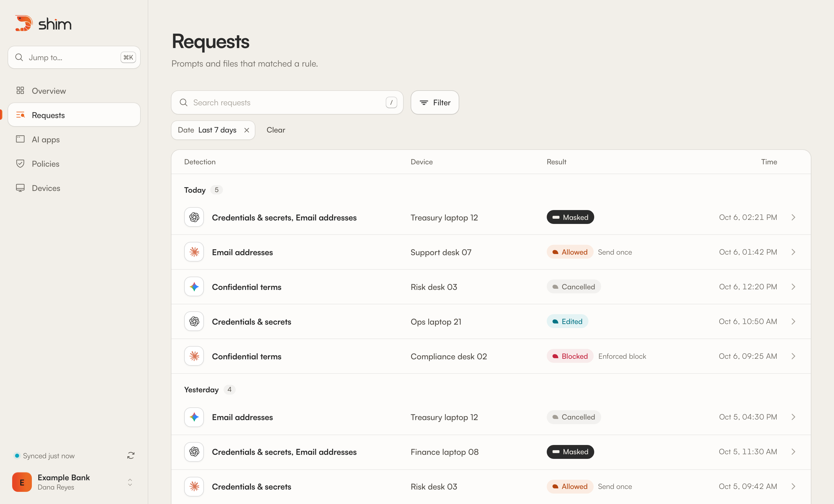
Task: Click the Policies shield icon
Action: (20, 164)
